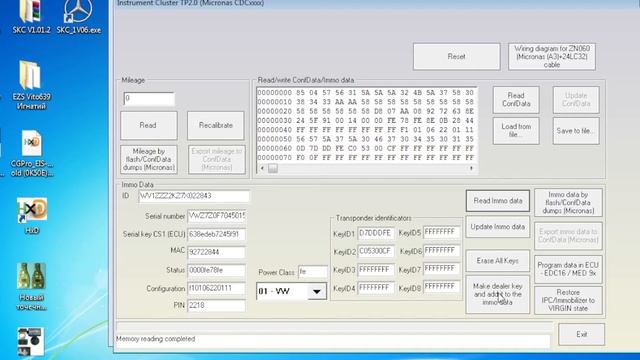Click the Save to file button
The height and width of the screenshot is (360, 640).
576,131
